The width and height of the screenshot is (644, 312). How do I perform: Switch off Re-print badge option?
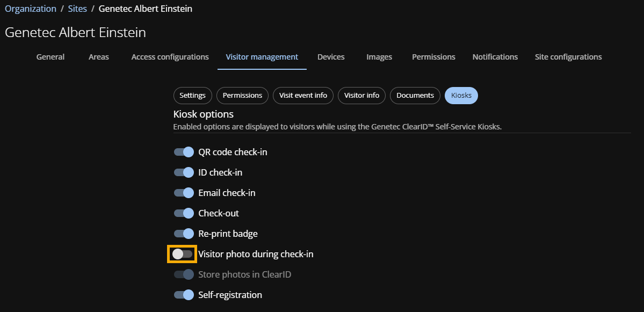pos(184,234)
